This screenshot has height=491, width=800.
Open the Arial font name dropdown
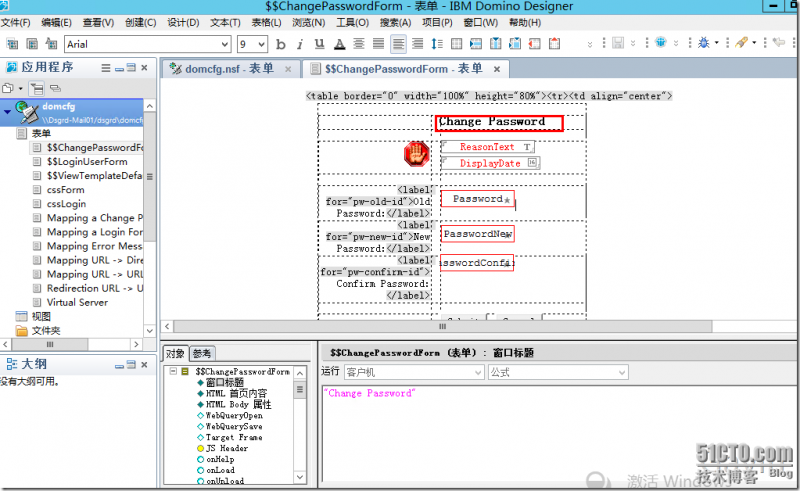click(224, 44)
